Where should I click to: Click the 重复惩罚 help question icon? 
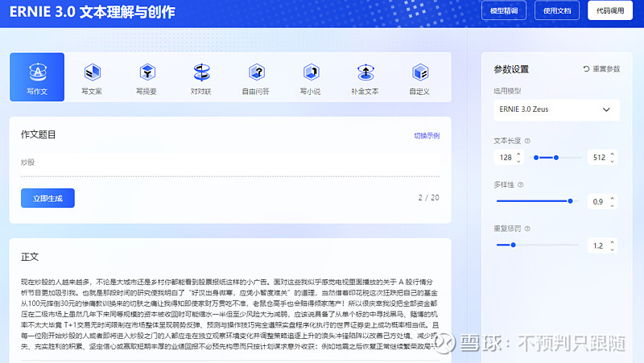[527, 229]
